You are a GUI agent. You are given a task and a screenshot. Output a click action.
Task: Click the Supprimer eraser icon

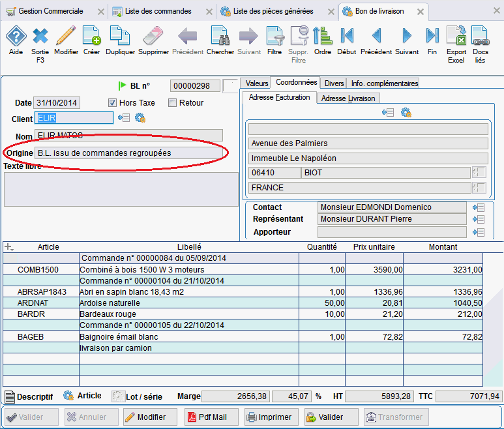click(x=153, y=37)
